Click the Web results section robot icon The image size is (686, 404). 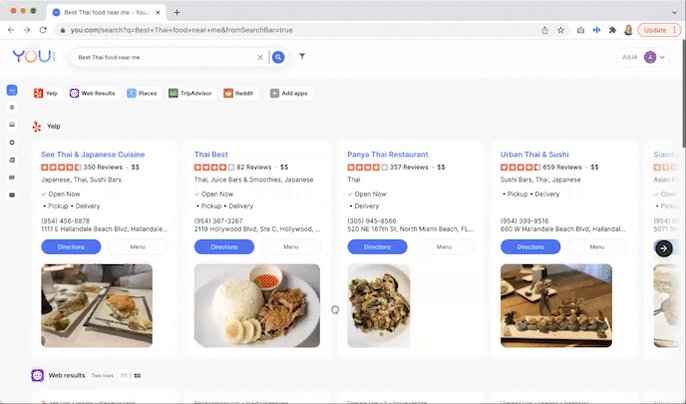tap(38, 376)
